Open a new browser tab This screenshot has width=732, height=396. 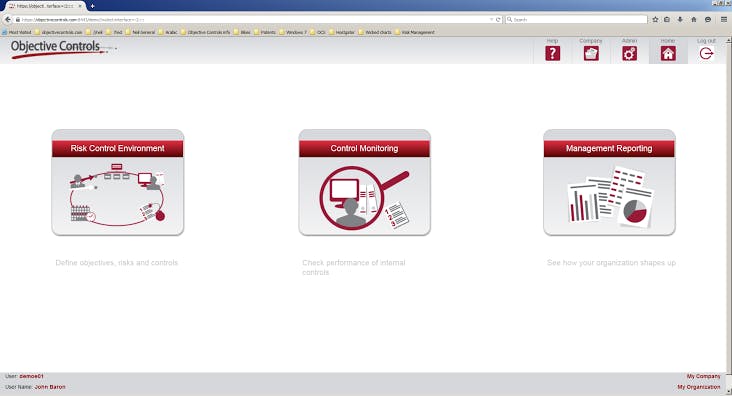point(92,6)
